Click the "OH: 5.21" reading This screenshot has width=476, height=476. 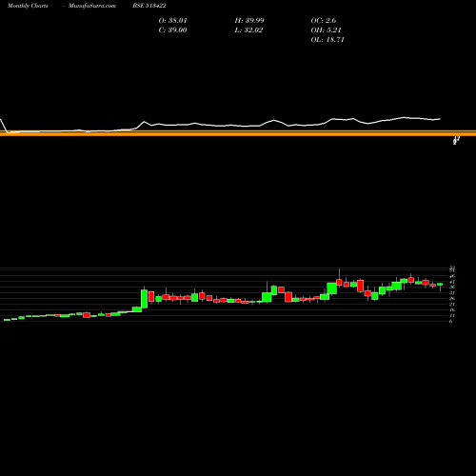(326, 30)
